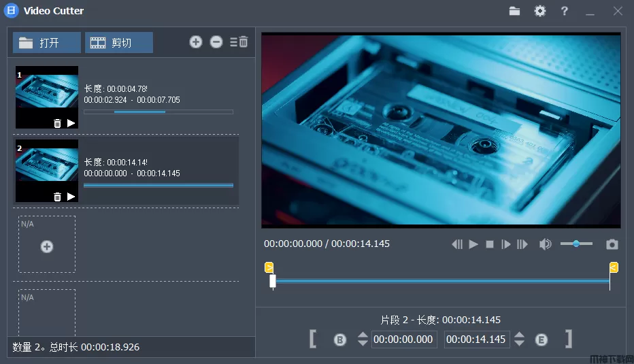
Task: Click the E end-point button
Action: [541, 340]
